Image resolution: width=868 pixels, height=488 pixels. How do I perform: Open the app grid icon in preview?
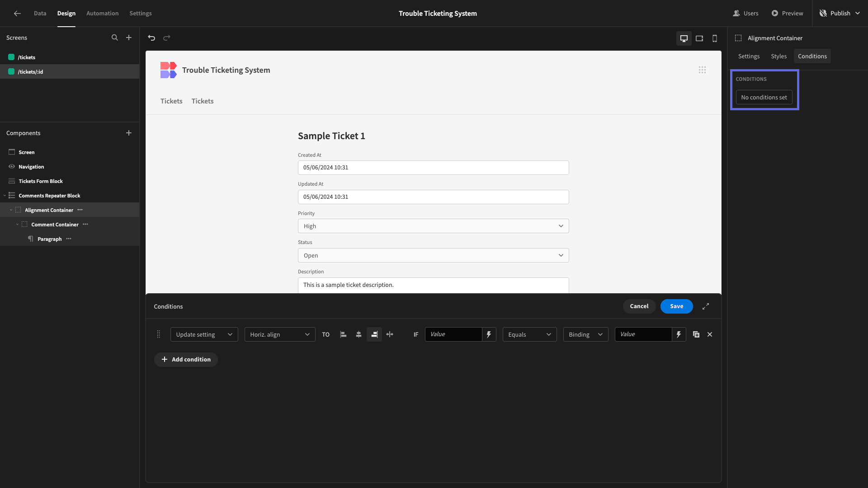[x=702, y=70]
